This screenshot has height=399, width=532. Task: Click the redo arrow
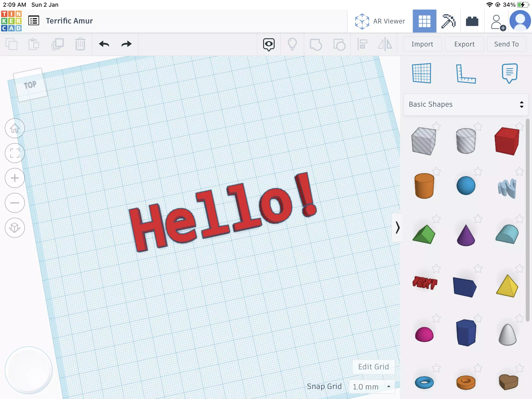pos(126,44)
